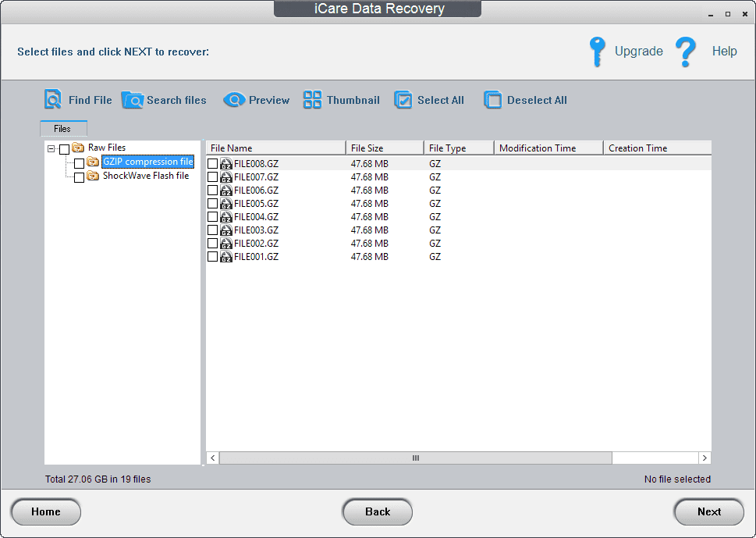This screenshot has width=756, height=538.
Task: Click the FILE008.GZ file name
Action: point(256,163)
